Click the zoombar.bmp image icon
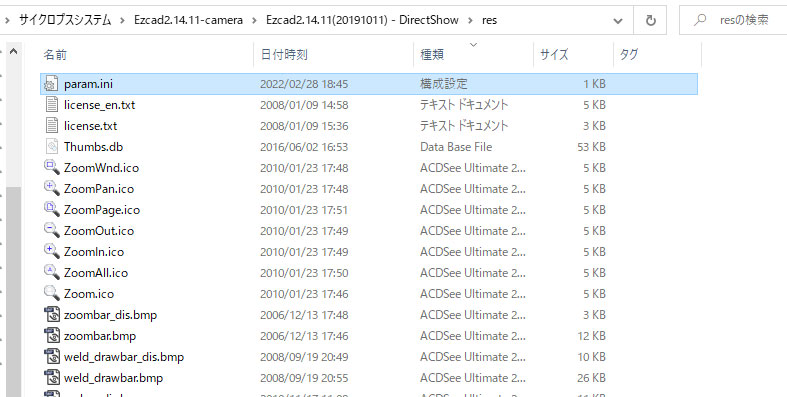The image size is (787, 397). coord(52,336)
